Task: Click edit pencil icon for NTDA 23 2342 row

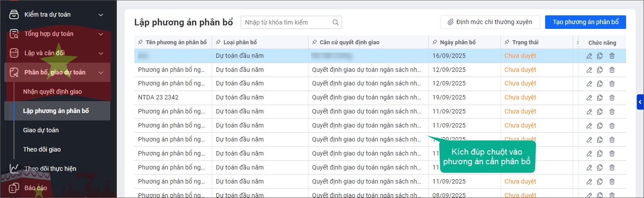Action: point(589,98)
